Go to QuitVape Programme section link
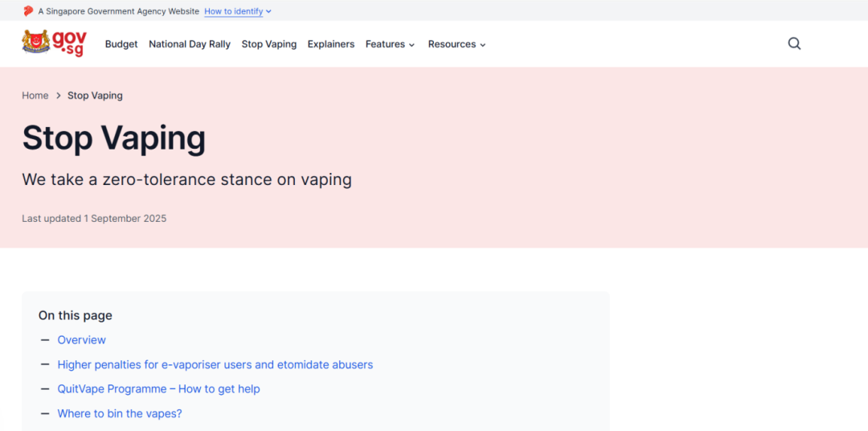The width and height of the screenshot is (868, 431). pyautogui.click(x=158, y=389)
